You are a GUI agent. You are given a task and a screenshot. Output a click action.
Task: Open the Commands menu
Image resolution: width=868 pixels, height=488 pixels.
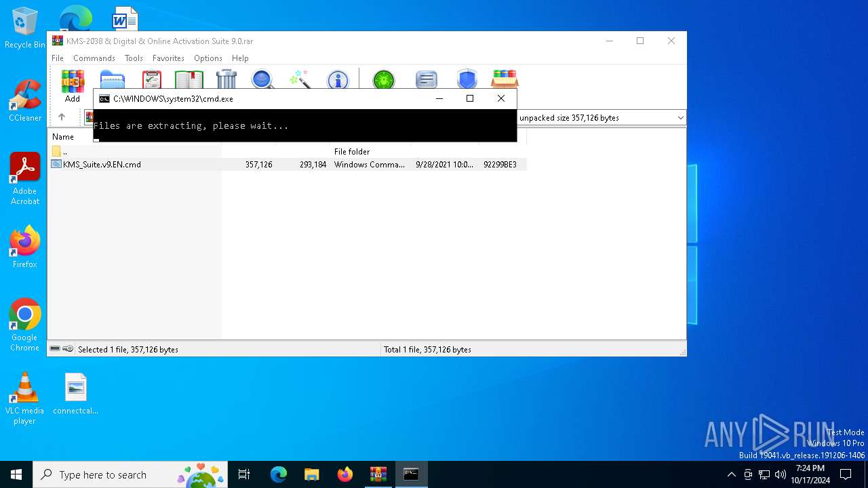(x=94, y=58)
